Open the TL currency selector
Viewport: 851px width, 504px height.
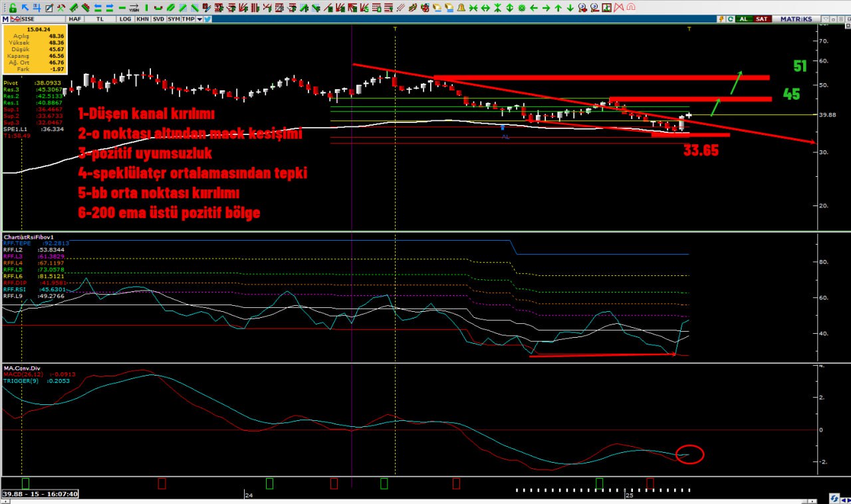pos(100,19)
